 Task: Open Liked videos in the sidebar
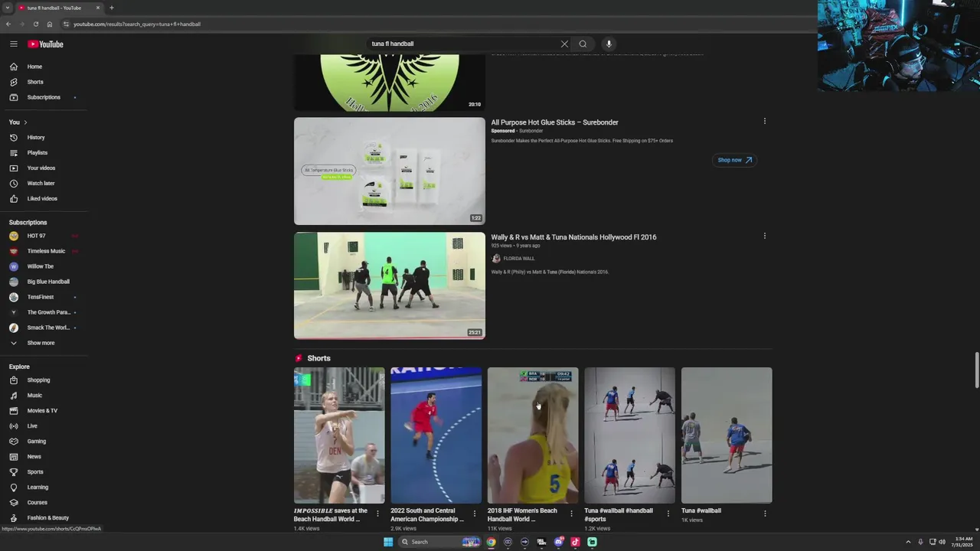tap(44, 199)
